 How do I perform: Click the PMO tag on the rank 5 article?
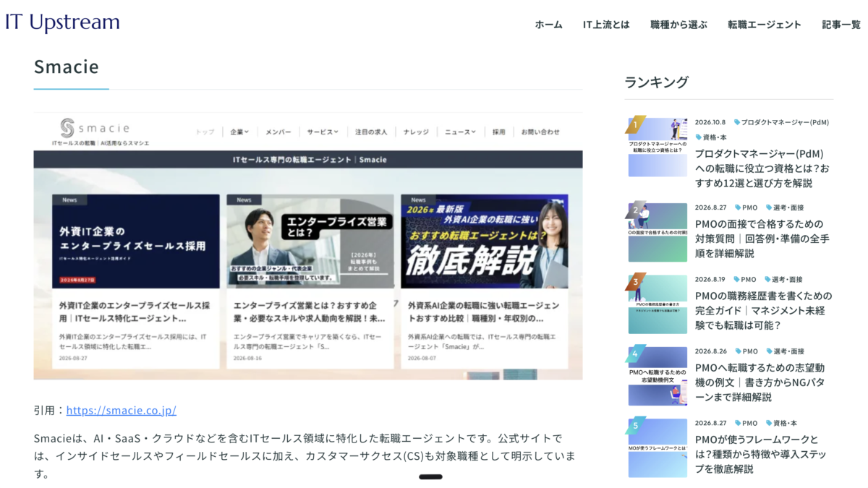coord(746,423)
